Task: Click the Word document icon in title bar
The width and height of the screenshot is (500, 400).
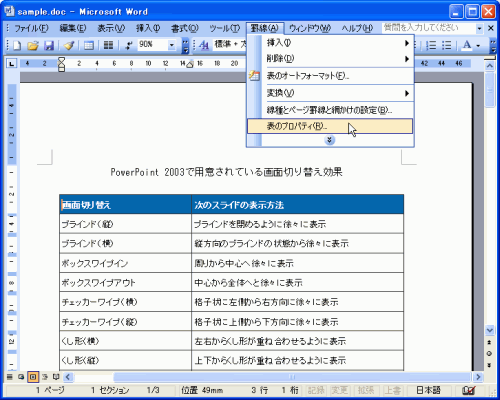Action: (9, 11)
